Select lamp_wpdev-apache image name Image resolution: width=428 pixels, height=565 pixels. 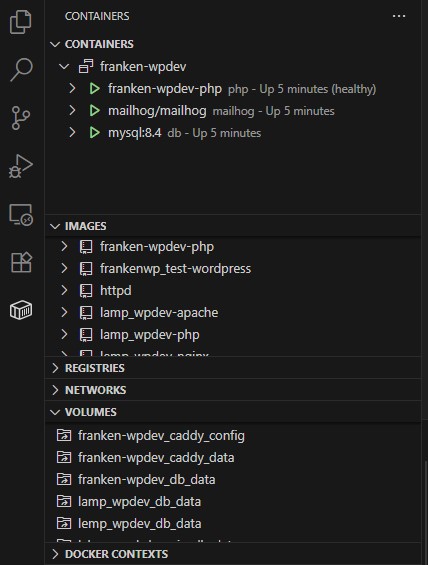[x=159, y=313]
